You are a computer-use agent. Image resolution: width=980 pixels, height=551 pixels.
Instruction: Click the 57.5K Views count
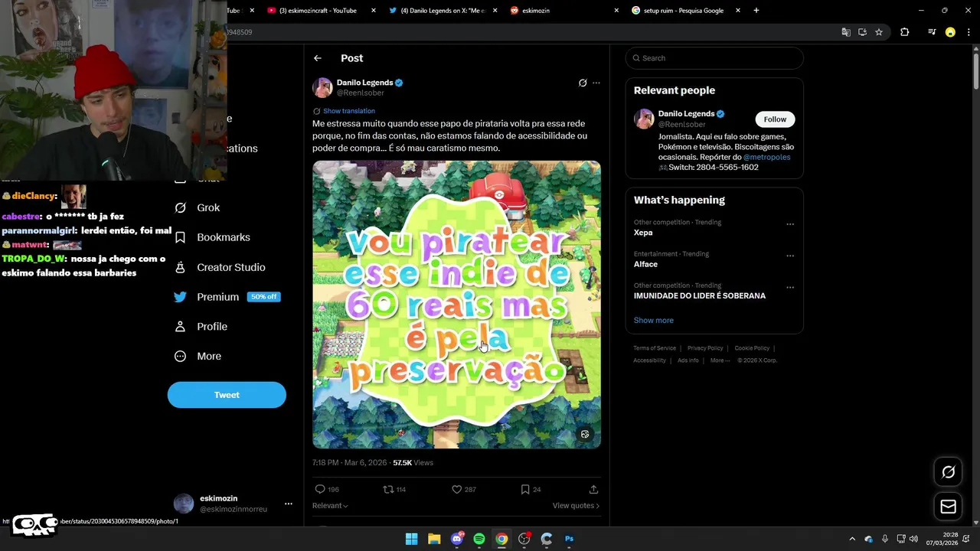pos(413,463)
